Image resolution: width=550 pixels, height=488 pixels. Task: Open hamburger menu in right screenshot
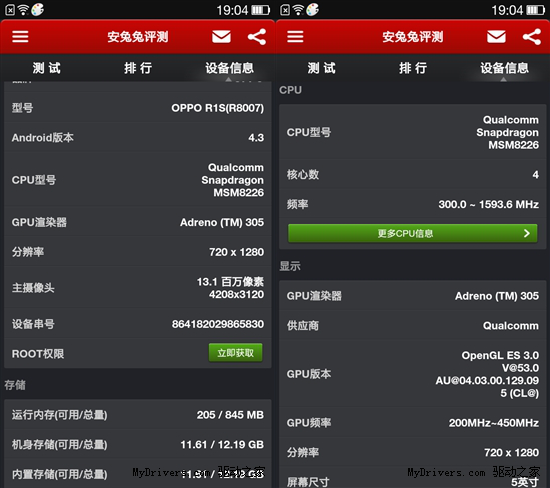[295, 36]
